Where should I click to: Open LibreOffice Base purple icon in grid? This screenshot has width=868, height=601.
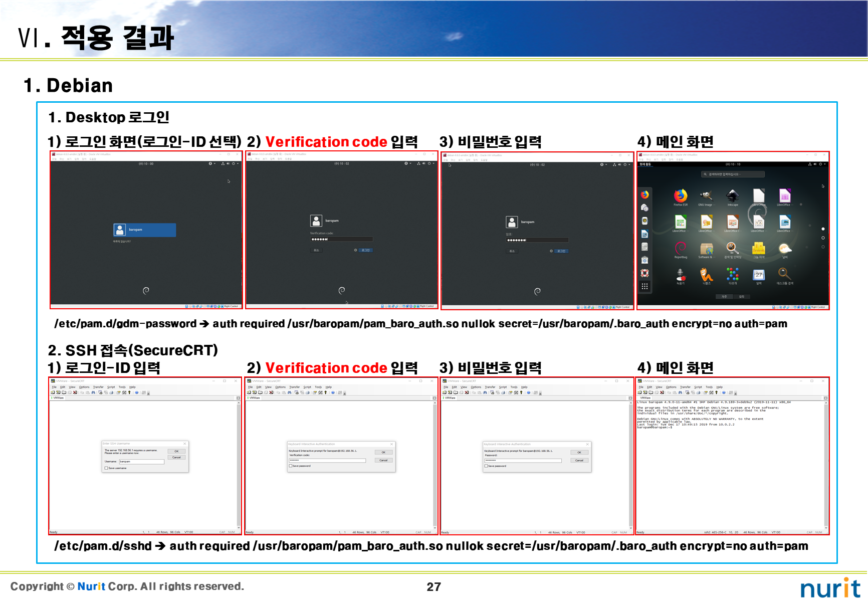click(x=784, y=196)
